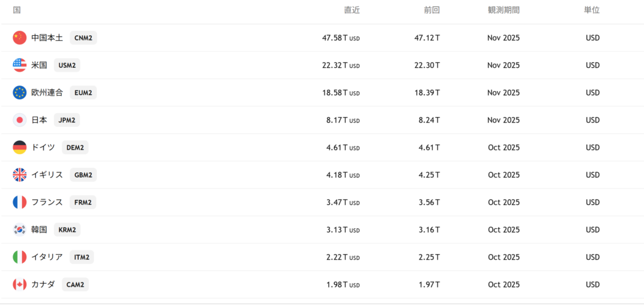Click the Japan flag icon
The height and width of the screenshot is (305, 644).
click(x=19, y=119)
